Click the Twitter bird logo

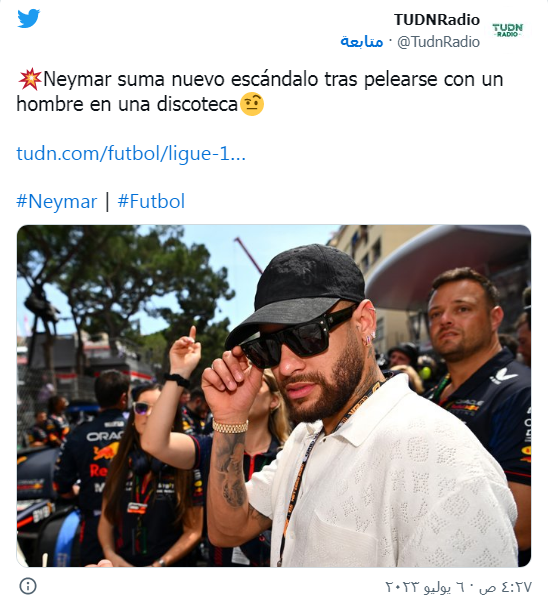click(29, 18)
